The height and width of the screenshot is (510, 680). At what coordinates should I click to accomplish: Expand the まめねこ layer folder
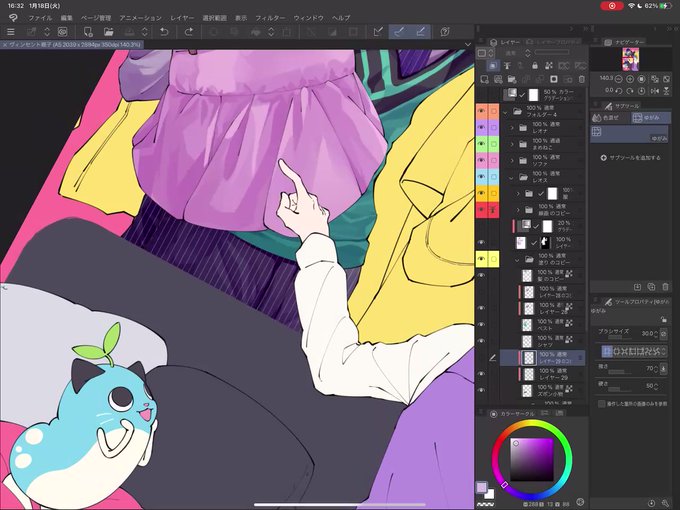coord(512,144)
